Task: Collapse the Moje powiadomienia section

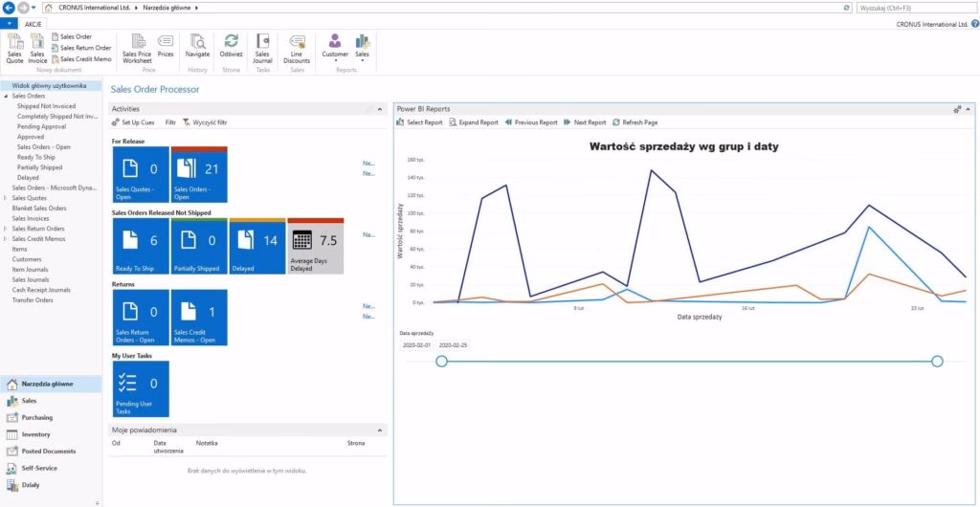Action: click(382, 430)
